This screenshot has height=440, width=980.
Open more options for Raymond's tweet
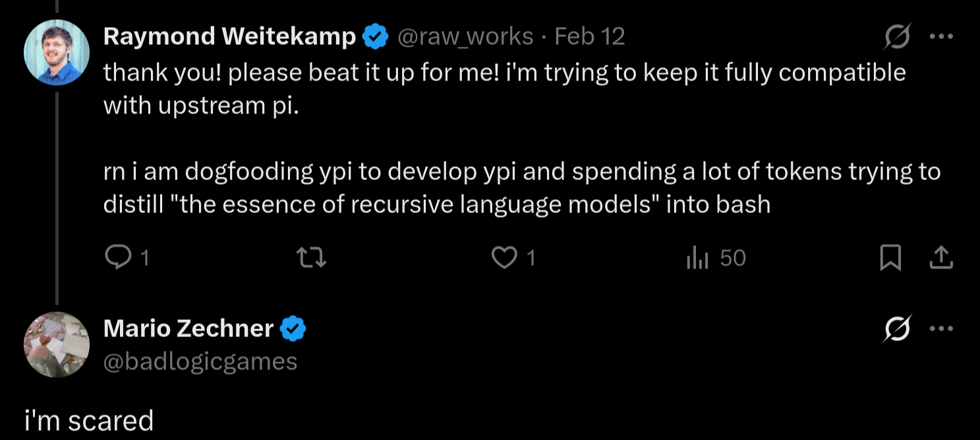pos(941,36)
